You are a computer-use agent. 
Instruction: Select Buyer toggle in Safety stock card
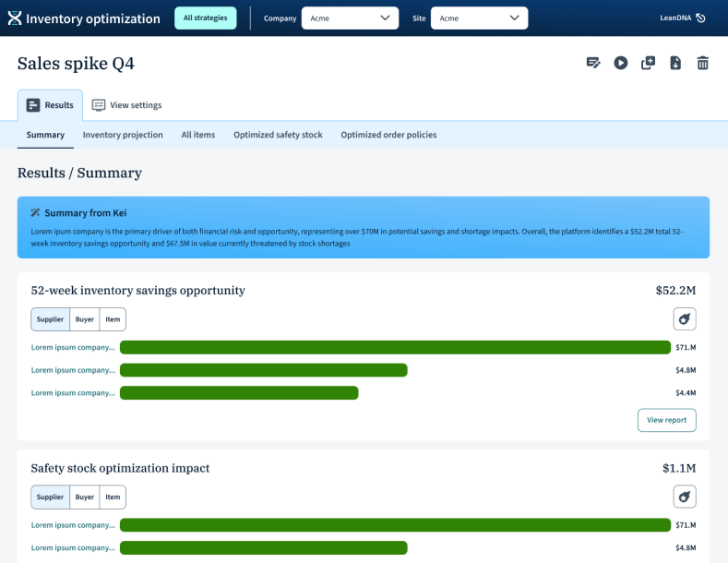coord(85,497)
